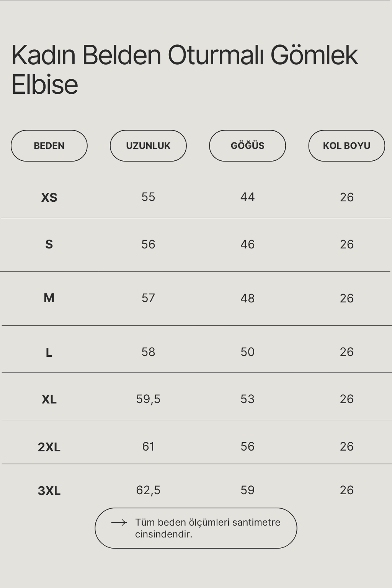Select the KOL BOYU header pill

[x=346, y=146]
